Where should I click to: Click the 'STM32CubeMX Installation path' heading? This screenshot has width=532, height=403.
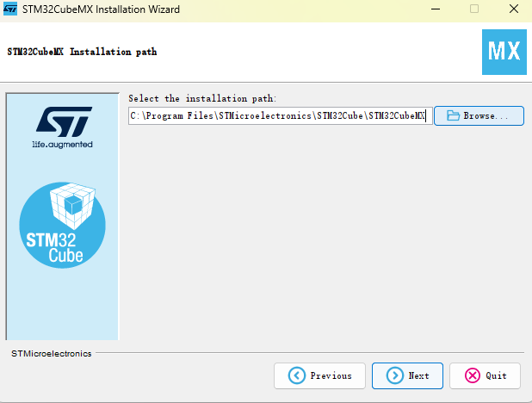coord(82,52)
